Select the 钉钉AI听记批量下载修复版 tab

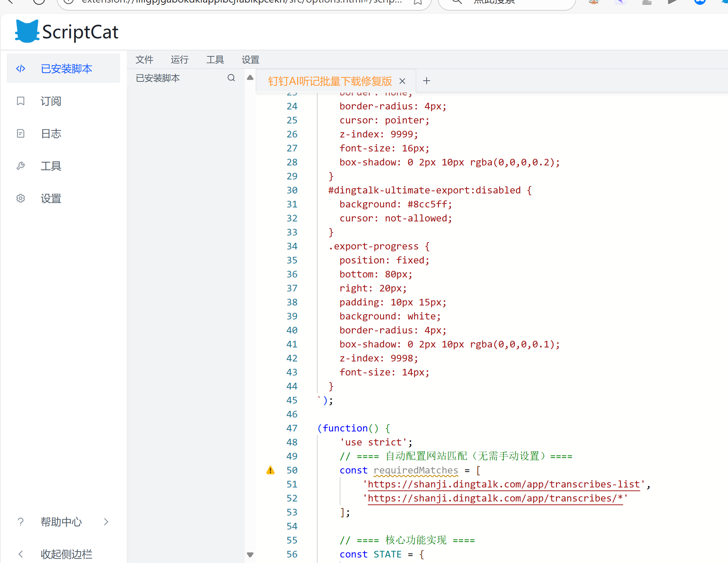pos(330,81)
